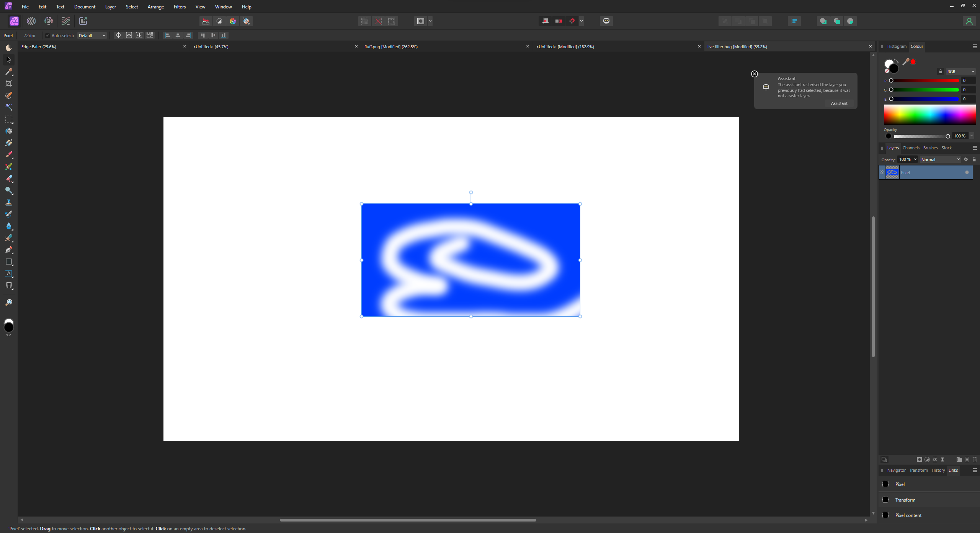Toggle the Pixel content link box
The width and height of the screenshot is (980, 533).
tap(885, 515)
